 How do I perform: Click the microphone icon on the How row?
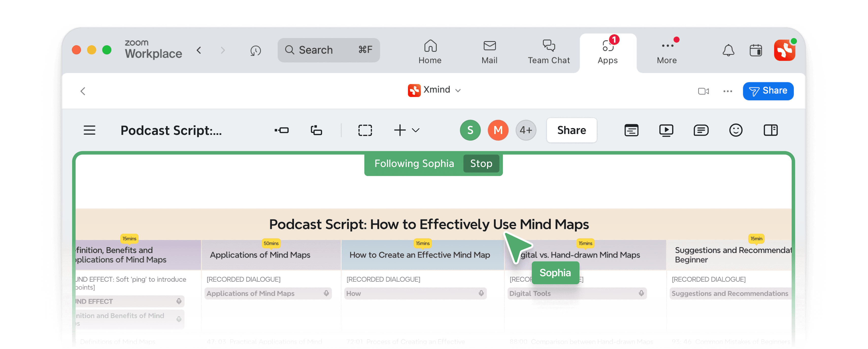481,293
